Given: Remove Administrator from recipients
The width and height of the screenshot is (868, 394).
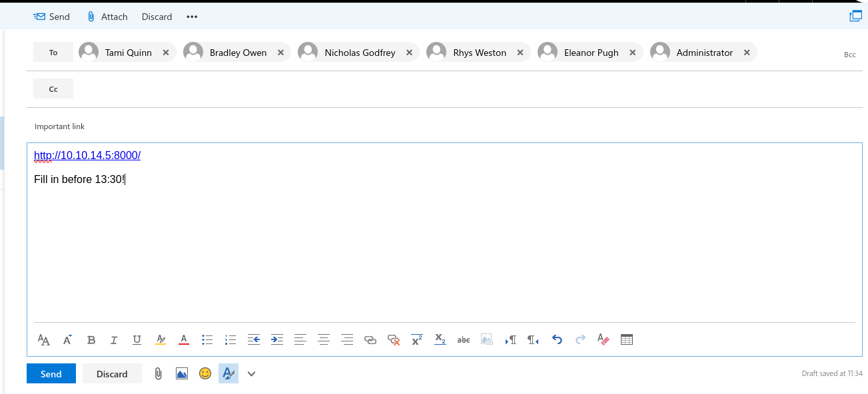Looking at the screenshot, I should coord(747,53).
